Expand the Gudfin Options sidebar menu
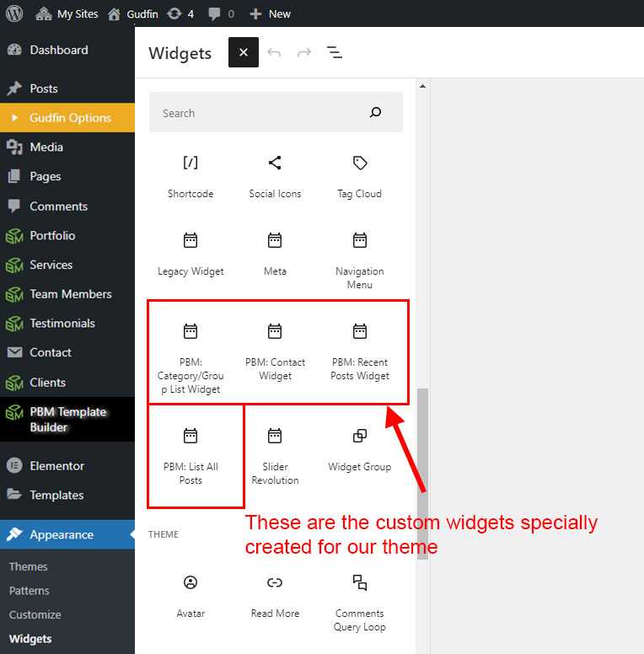Viewport: 644px width, 654px height. pos(70,118)
